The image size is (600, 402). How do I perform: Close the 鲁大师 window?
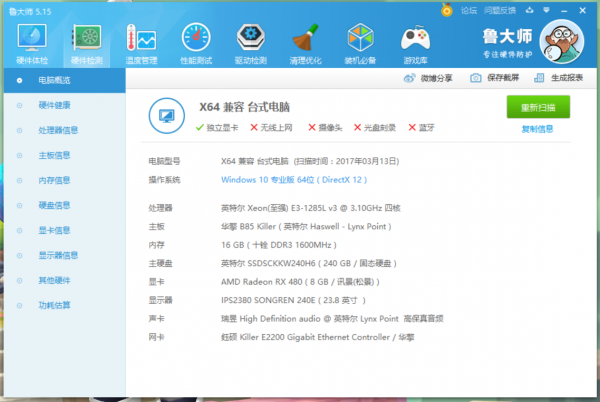pos(582,10)
